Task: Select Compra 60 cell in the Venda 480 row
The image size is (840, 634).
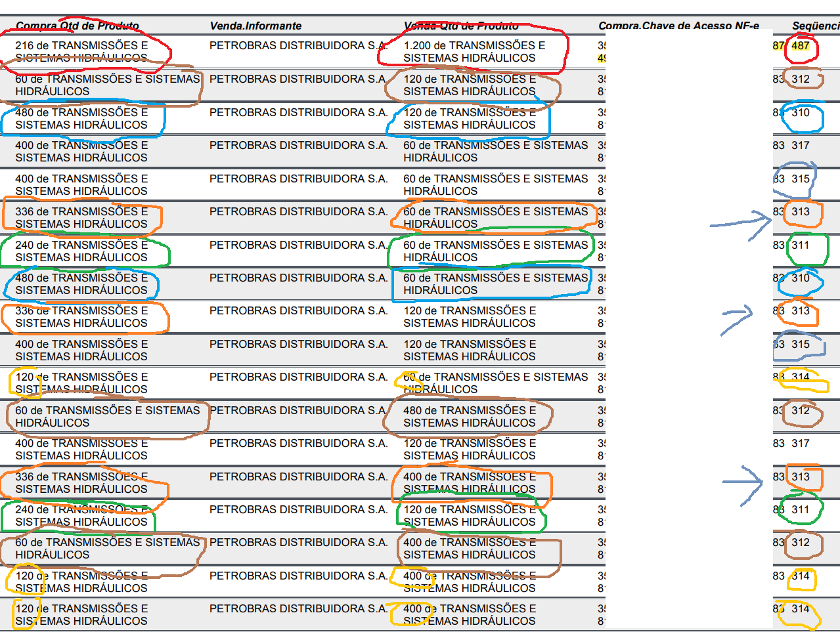Action: click(x=107, y=416)
